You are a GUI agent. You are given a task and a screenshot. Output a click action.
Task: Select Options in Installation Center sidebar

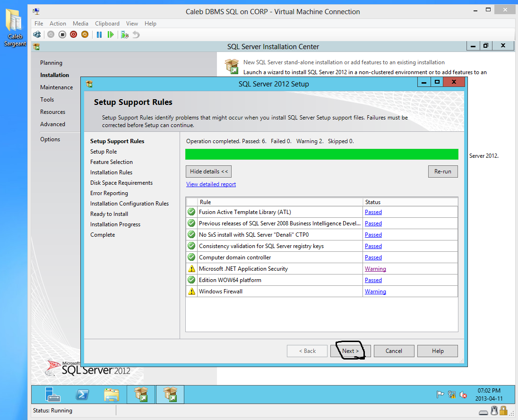tap(50, 139)
